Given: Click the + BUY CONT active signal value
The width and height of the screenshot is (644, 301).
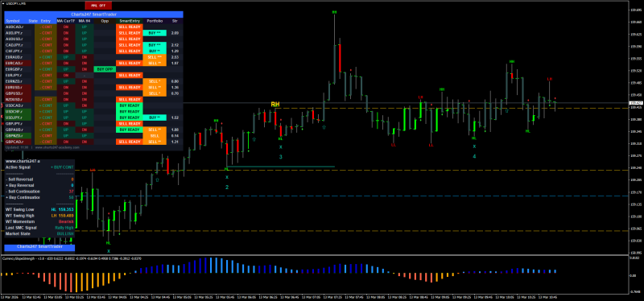Looking at the screenshot, I should 62,167.
